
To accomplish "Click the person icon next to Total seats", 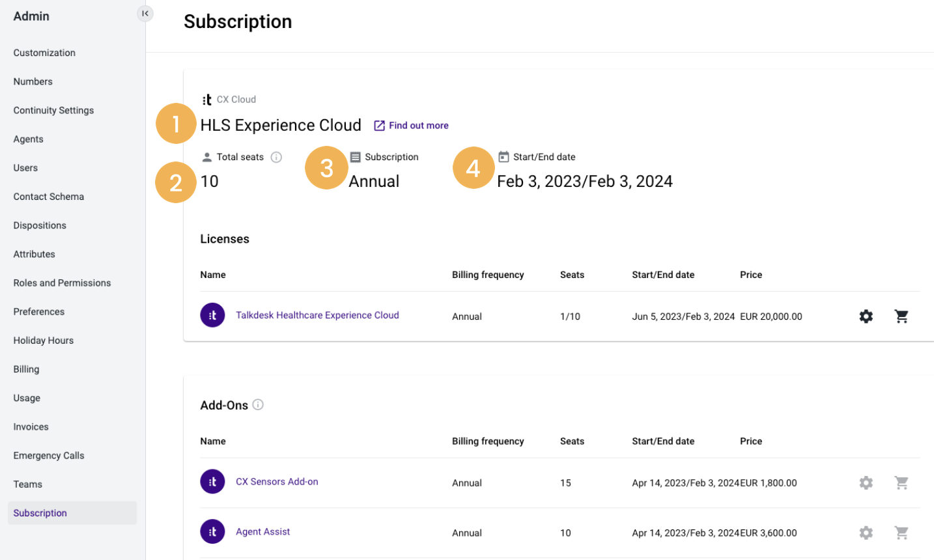I will (206, 156).
